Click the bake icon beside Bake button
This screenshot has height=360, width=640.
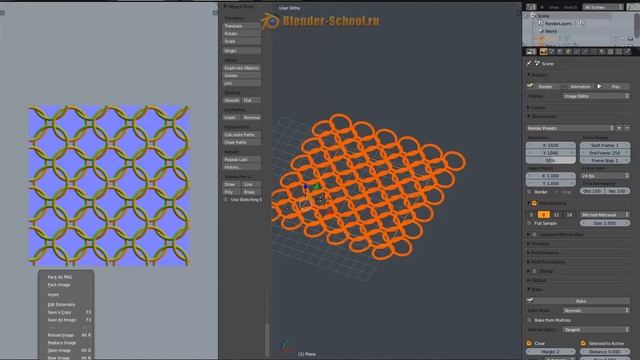click(x=530, y=300)
